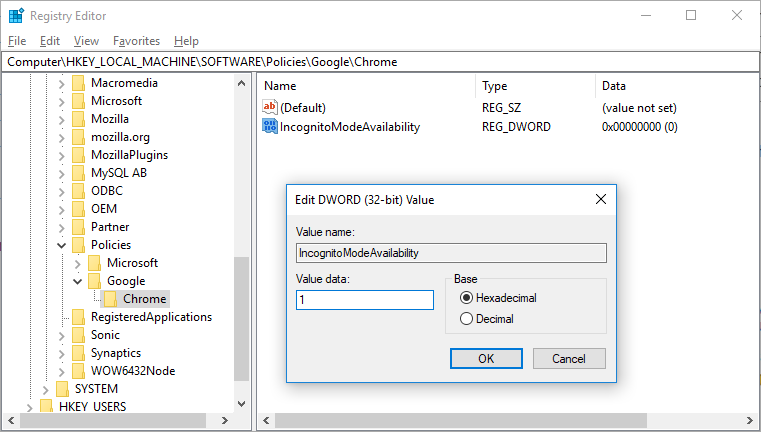761x432 pixels.
Task: Collapse the Google tree node
Action: click(x=78, y=281)
